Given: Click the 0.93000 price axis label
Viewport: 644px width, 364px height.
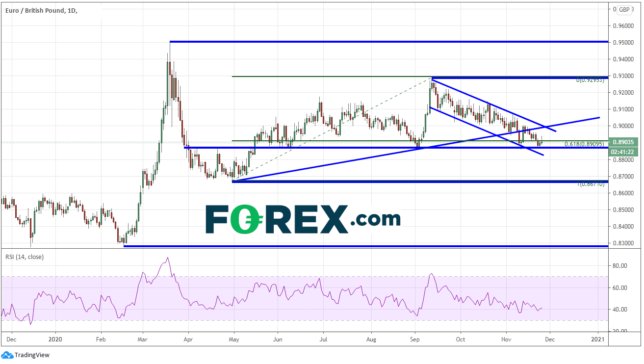Looking at the screenshot, I should (x=624, y=76).
